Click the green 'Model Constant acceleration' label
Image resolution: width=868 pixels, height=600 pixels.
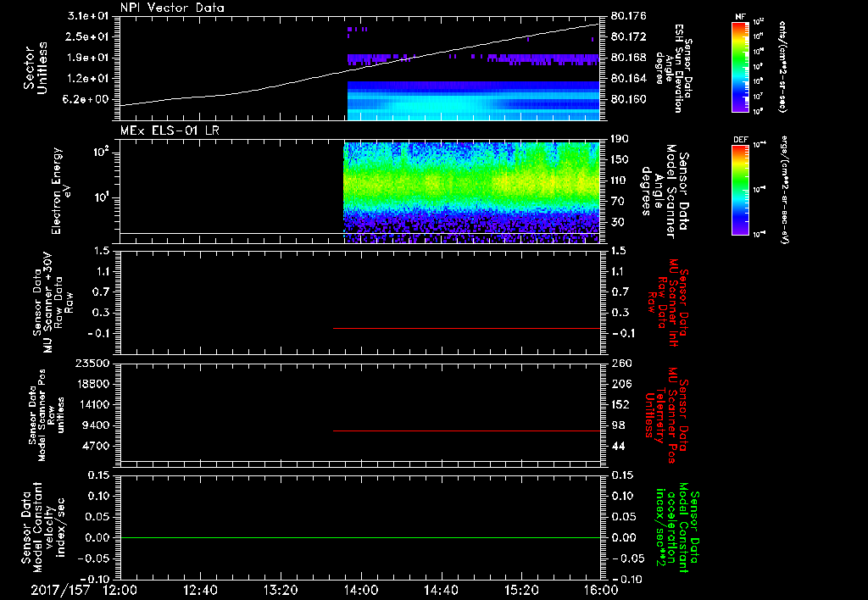[677, 527]
